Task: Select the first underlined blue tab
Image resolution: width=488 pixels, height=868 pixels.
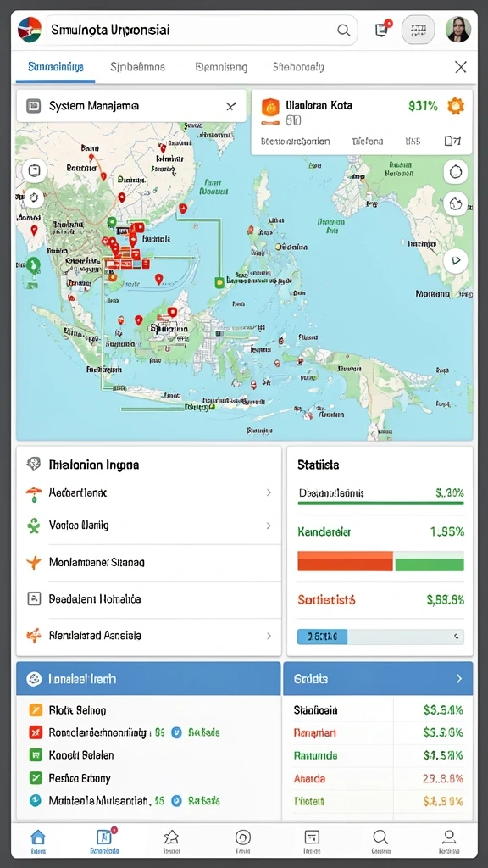Action: 55,67
